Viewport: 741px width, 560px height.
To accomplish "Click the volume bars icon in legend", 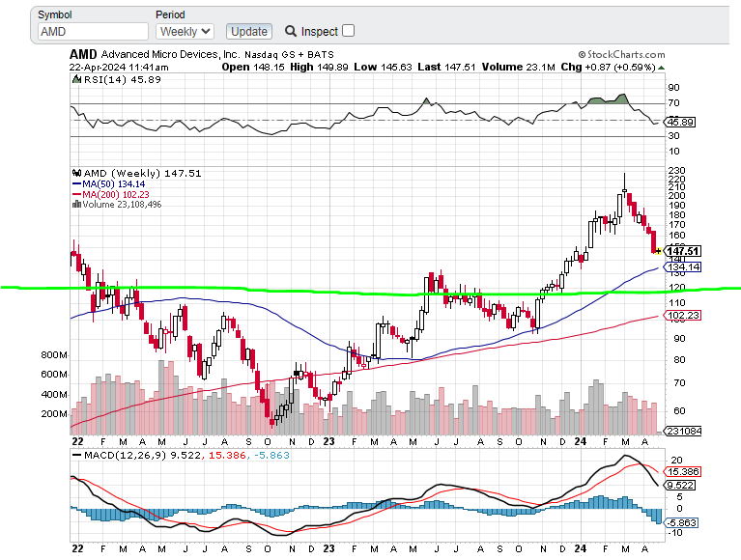I will tap(76, 204).
